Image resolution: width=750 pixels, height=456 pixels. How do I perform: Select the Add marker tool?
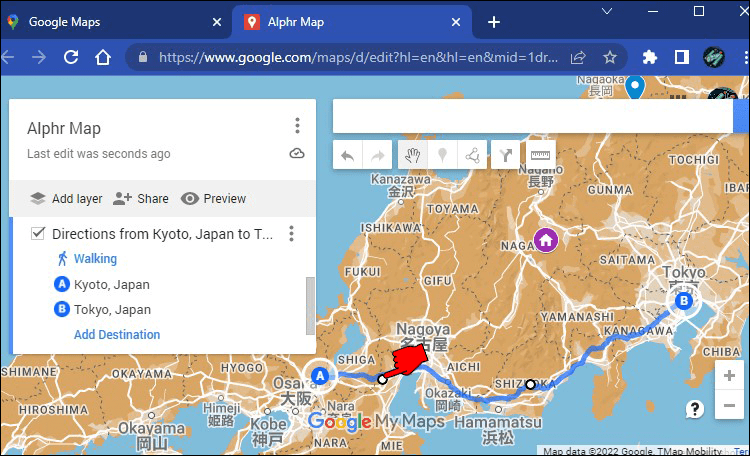pyautogui.click(x=442, y=155)
